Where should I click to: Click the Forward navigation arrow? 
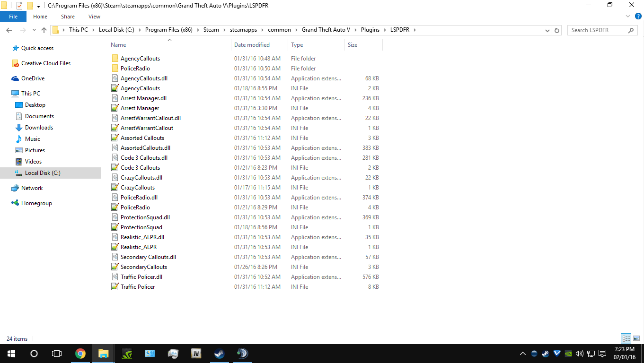pos(22,30)
